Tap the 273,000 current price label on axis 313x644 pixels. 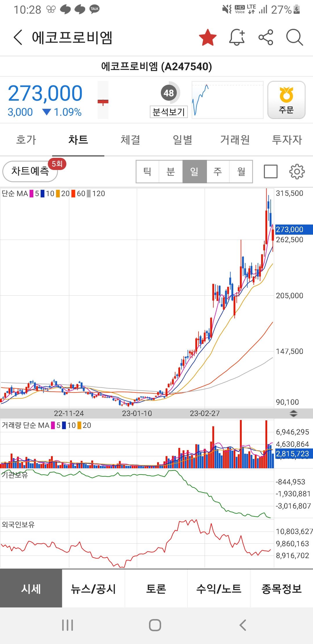[294, 229]
